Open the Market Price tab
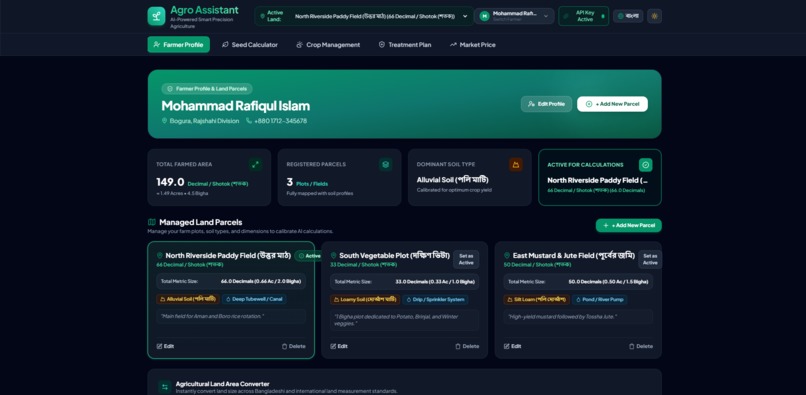806x395 pixels. click(472, 45)
